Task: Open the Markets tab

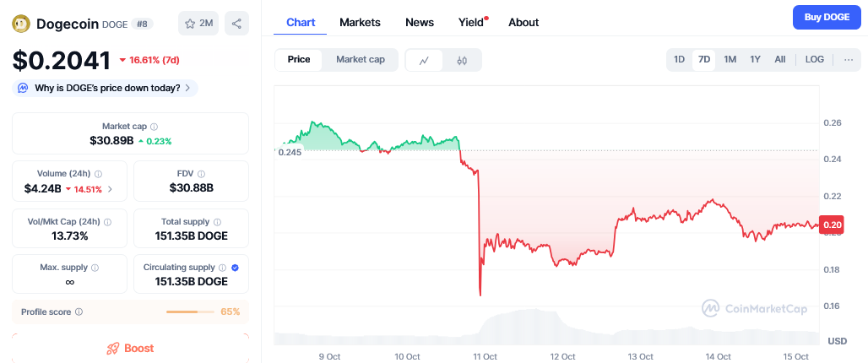Action: (360, 22)
